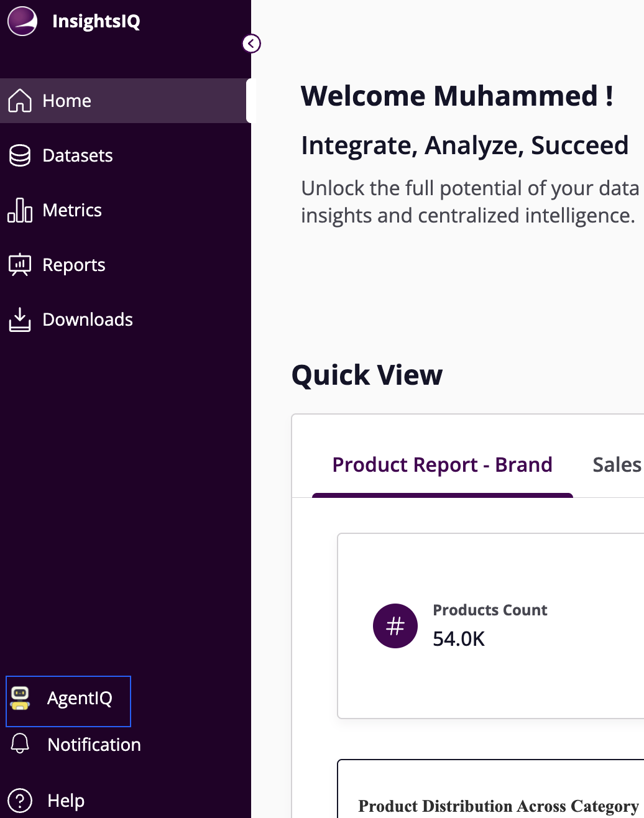
Task: Click the Notification bell icon
Action: click(21, 744)
